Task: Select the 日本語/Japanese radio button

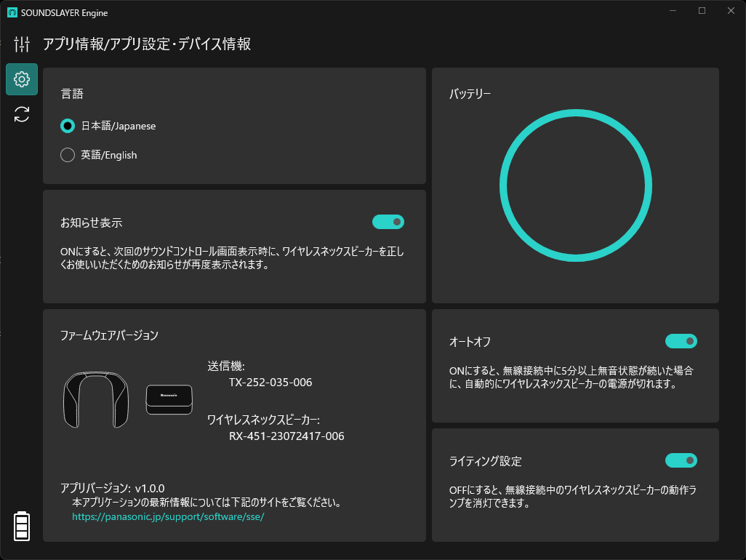Action: (68, 125)
